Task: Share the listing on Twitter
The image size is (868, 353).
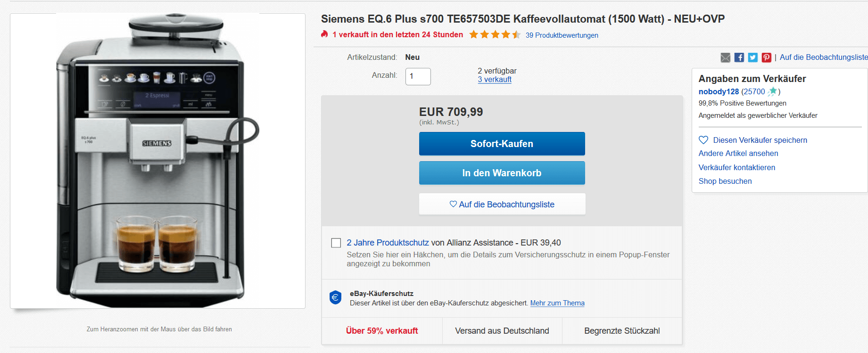Action: point(752,57)
